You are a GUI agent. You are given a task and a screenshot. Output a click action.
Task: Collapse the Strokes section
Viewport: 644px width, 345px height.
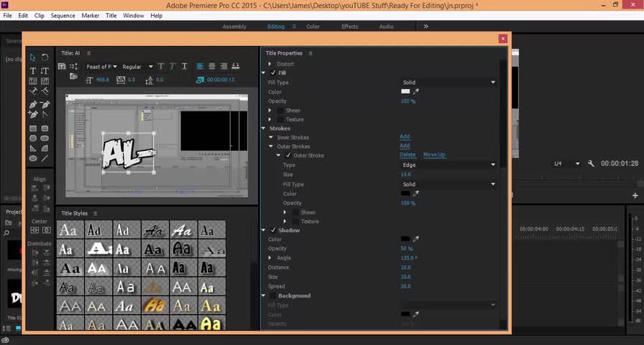tap(264, 129)
